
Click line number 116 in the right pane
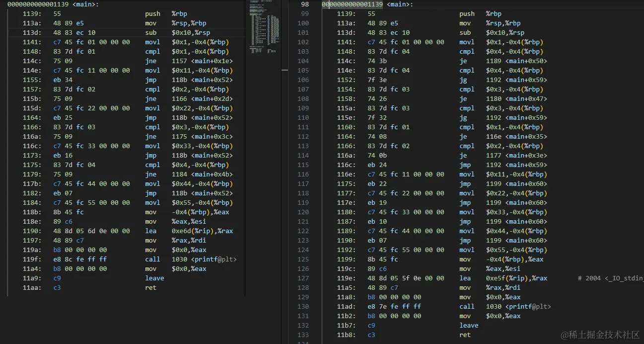[303, 174]
